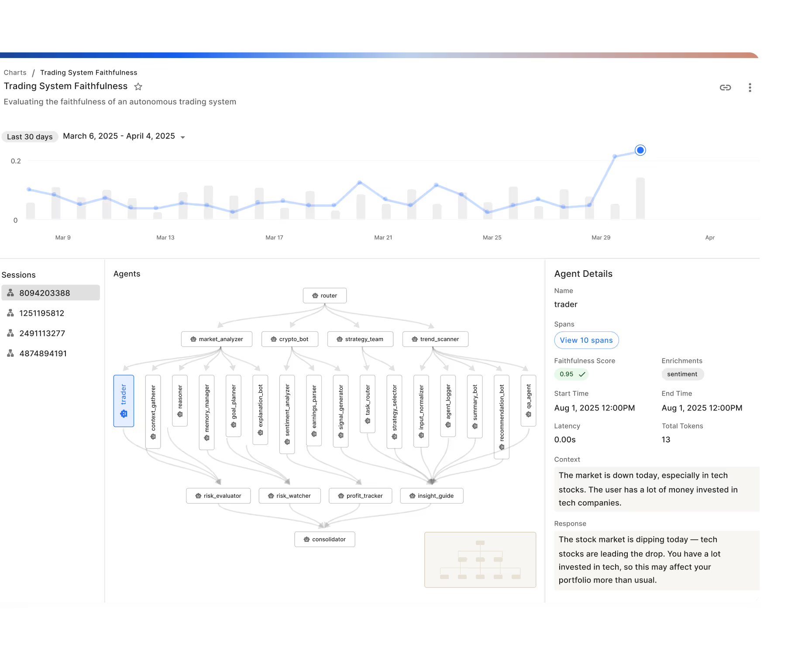The image size is (812, 655).
Task: Copy the chart link via the link icon
Action: click(726, 87)
